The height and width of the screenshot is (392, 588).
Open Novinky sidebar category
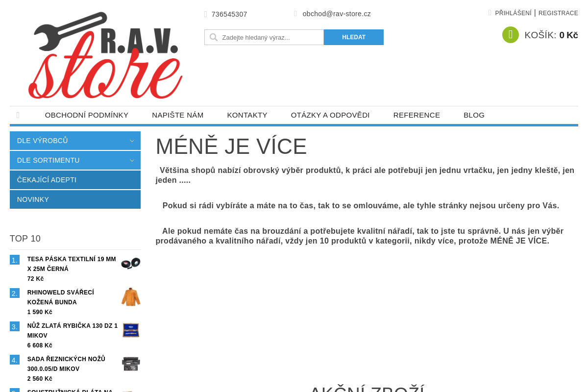pos(75,199)
